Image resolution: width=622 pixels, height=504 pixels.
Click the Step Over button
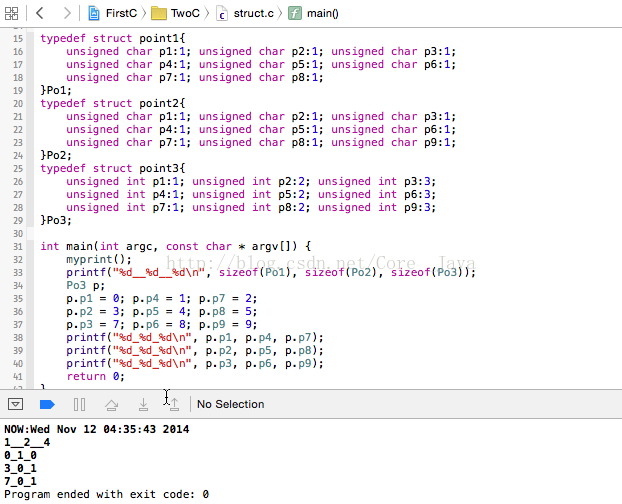[112, 404]
